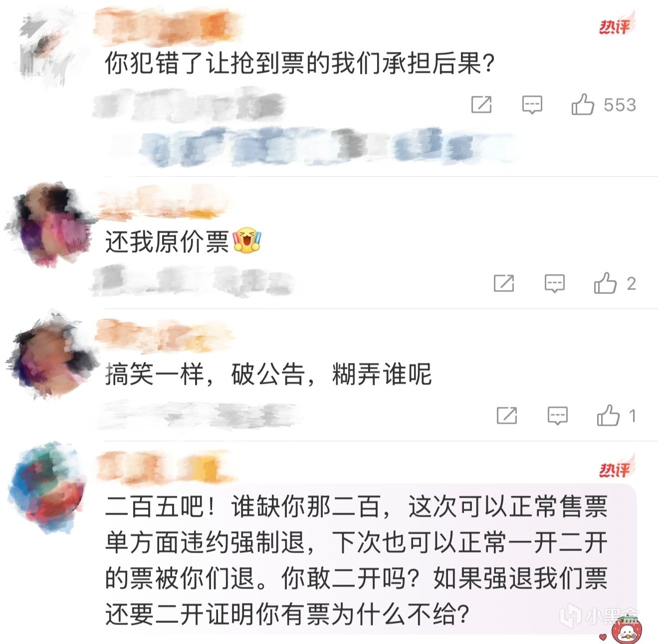Share the 还我原价票 comment

504,283
